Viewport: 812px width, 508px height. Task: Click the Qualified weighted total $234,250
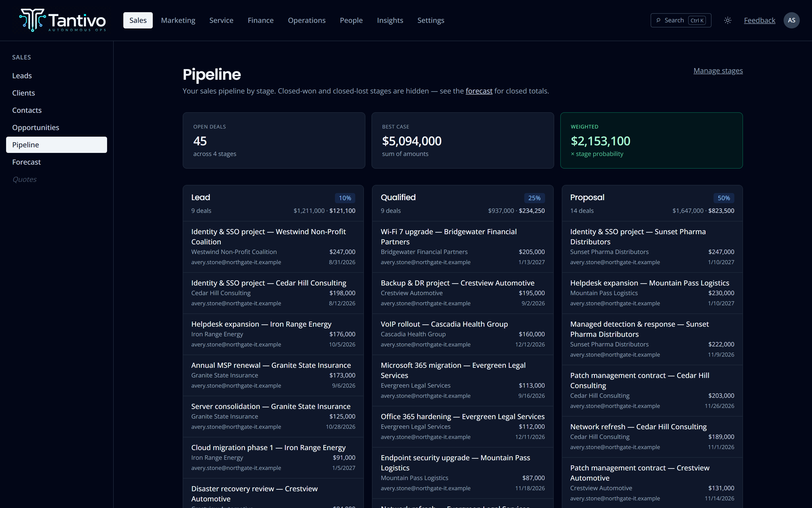532,211
